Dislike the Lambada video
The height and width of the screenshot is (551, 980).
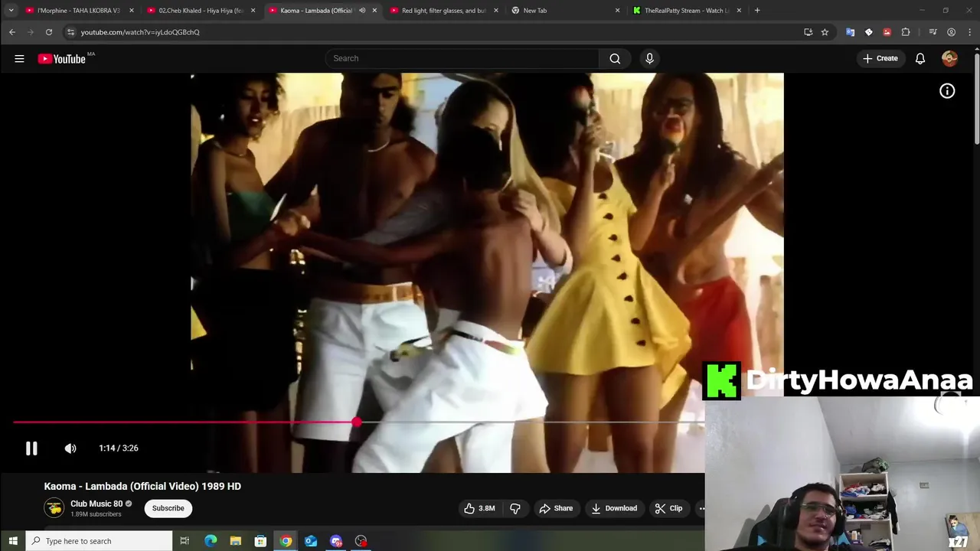[x=515, y=508]
